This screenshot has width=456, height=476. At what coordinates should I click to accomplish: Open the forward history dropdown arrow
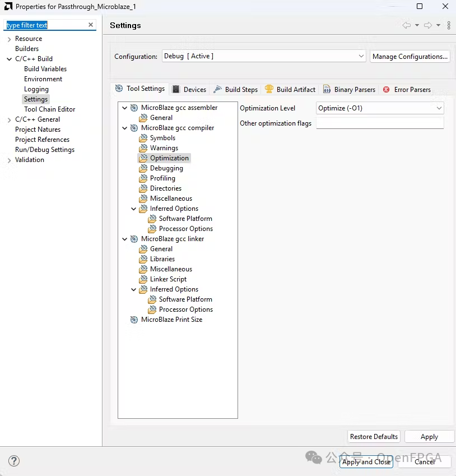click(439, 25)
